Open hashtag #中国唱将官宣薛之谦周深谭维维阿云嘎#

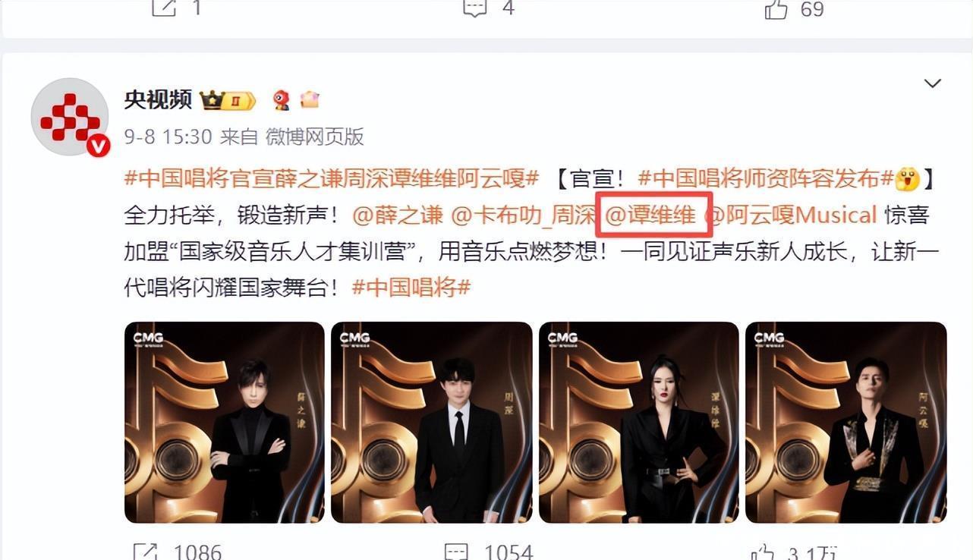(332, 179)
